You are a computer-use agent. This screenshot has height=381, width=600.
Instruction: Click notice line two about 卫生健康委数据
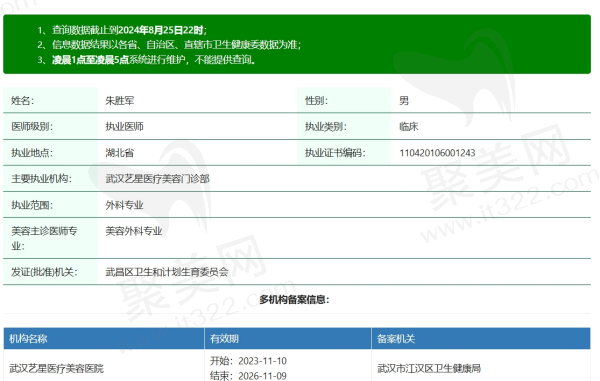click(x=169, y=45)
